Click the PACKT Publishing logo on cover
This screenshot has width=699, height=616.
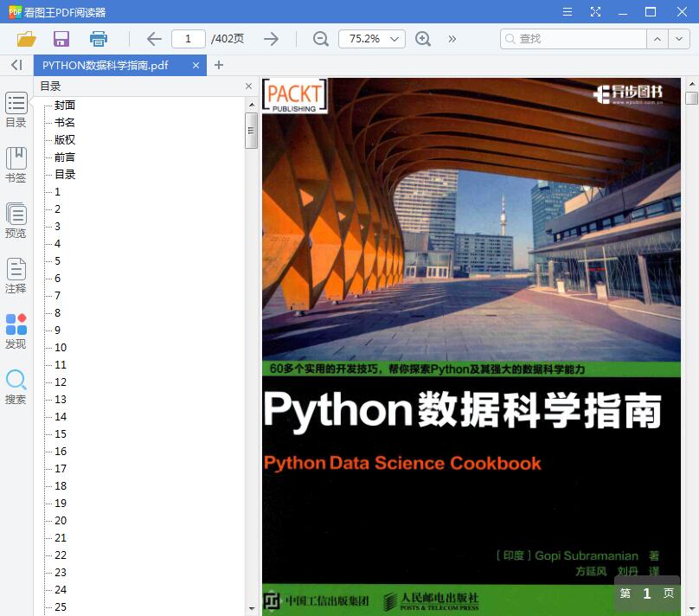295,96
